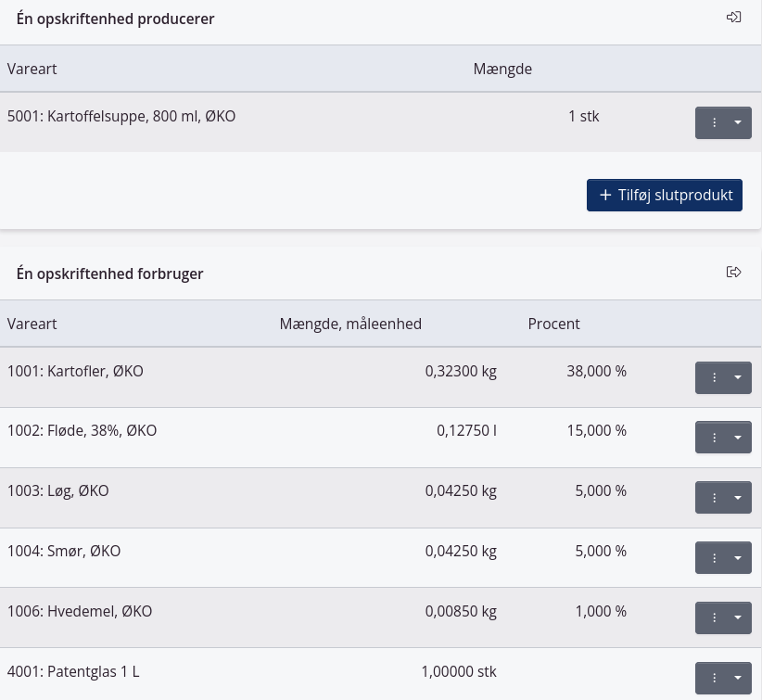Click the import icon beside 'Én opskriftenhed producerer'
Screen dimensions: 762x700
pyautogui.click(x=733, y=18)
